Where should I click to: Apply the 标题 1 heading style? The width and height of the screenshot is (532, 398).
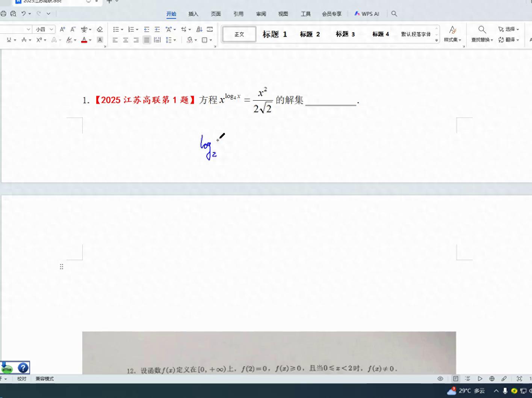click(x=274, y=34)
